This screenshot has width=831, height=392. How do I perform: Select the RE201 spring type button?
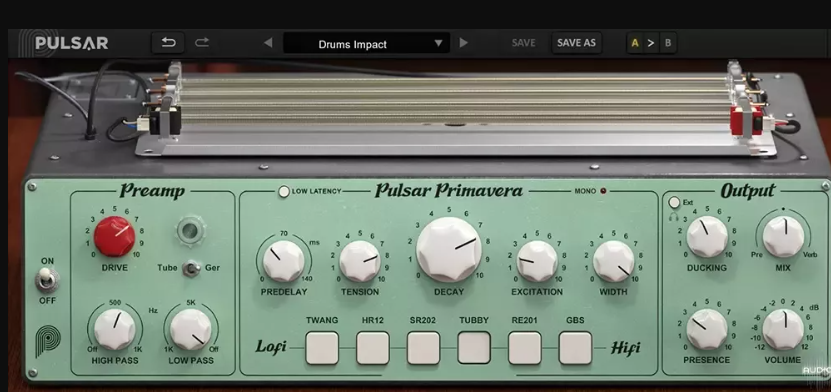[x=525, y=348]
